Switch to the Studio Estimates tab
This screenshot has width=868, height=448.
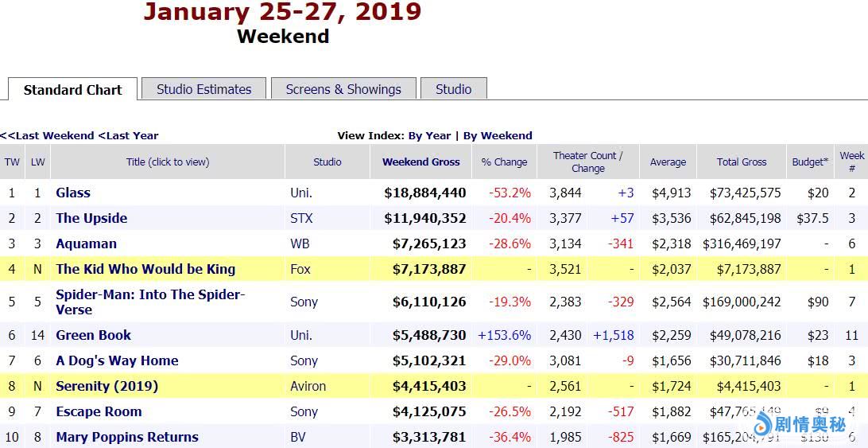click(203, 89)
